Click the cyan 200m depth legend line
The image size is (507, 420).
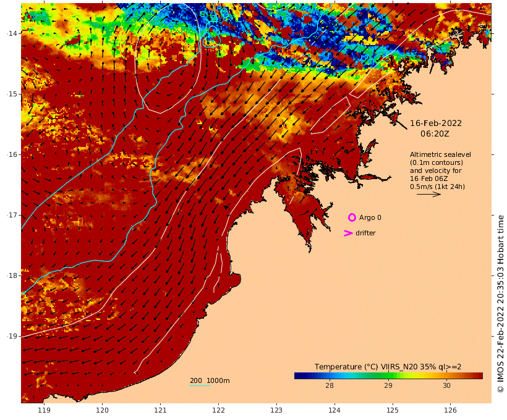[200, 385]
